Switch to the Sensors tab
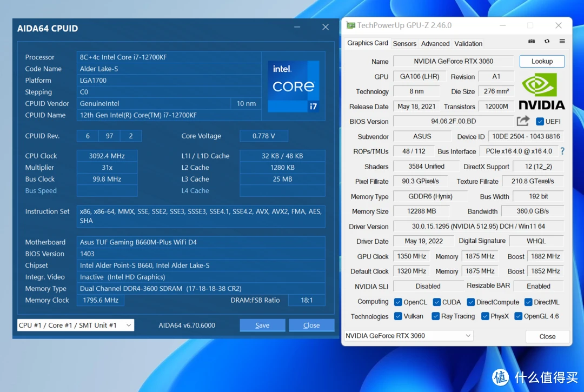584x392 pixels. pyautogui.click(x=404, y=44)
